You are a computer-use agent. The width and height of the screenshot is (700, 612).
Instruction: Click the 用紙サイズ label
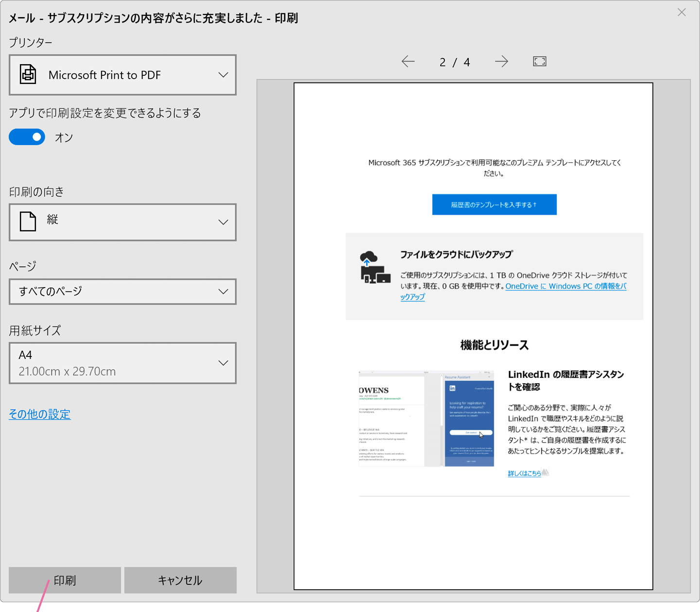35,331
